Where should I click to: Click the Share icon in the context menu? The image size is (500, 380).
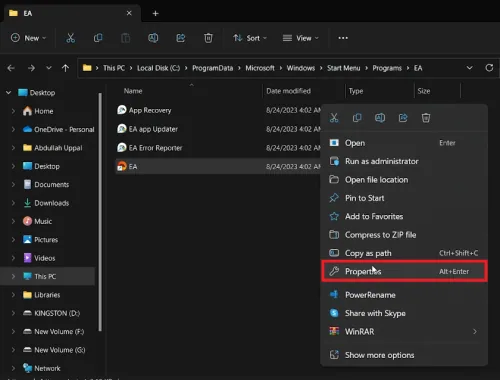pos(403,118)
